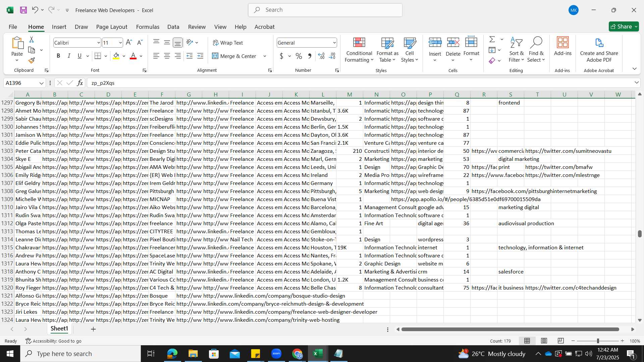Screen dimensions: 644x362
Task: Increase font size with larger A icon
Action: [129, 43]
